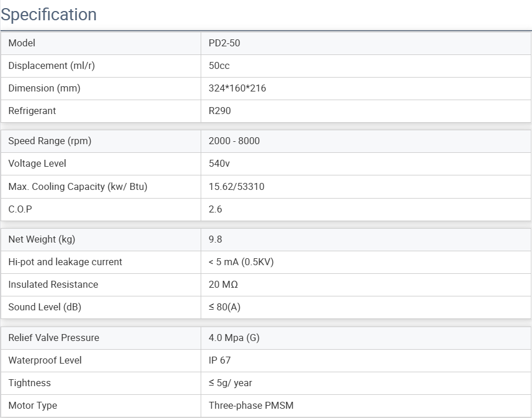The width and height of the screenshot is (532, 418).
Task: Click the Max. Cooling Capacity label
Action: click(78, 187)
